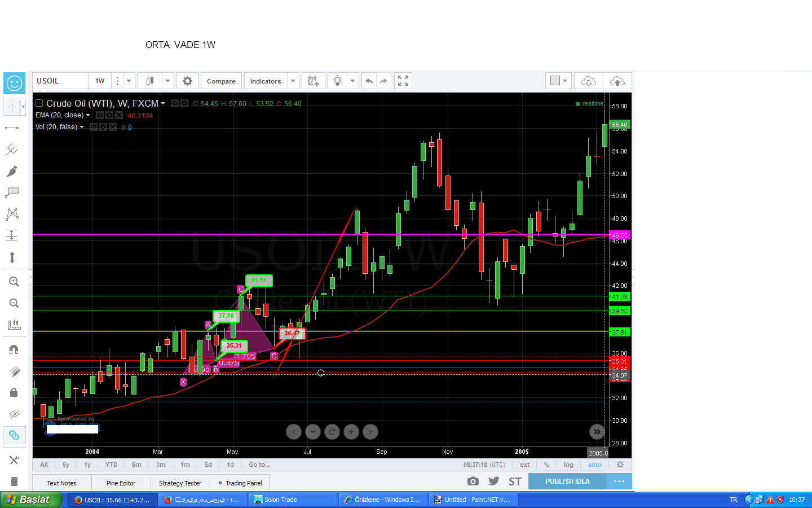Click the chart scroll left round button

tap(294, 432)
